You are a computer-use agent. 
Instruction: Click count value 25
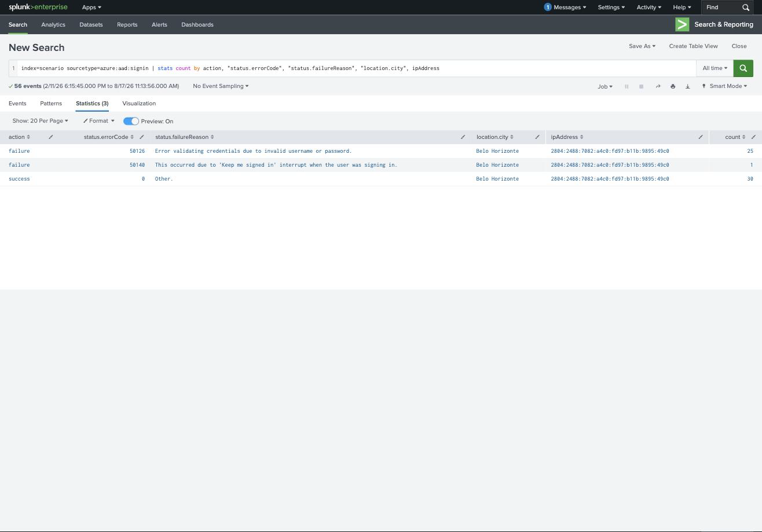click(750, 151)
